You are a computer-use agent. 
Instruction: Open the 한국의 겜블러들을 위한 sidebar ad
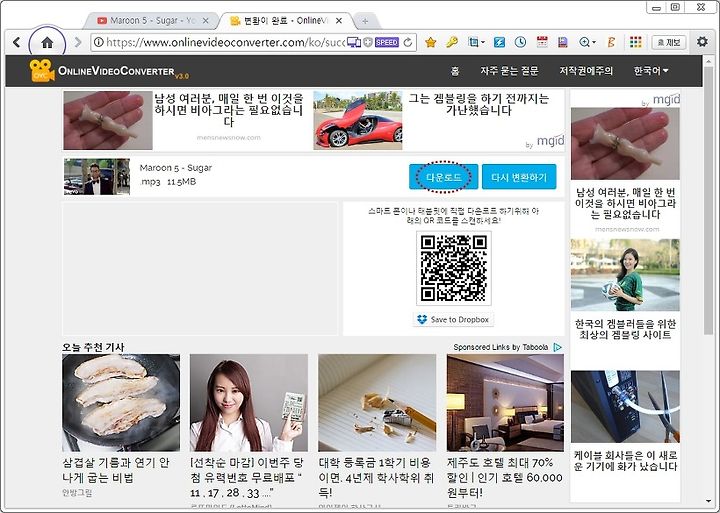pos(625,329)
